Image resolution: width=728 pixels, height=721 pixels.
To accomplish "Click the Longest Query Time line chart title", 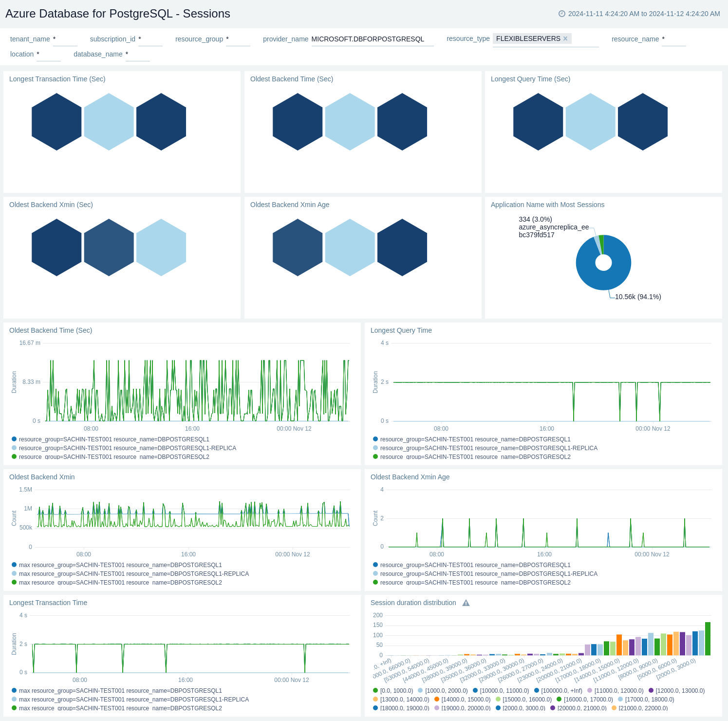I will (x=401, y=330).
